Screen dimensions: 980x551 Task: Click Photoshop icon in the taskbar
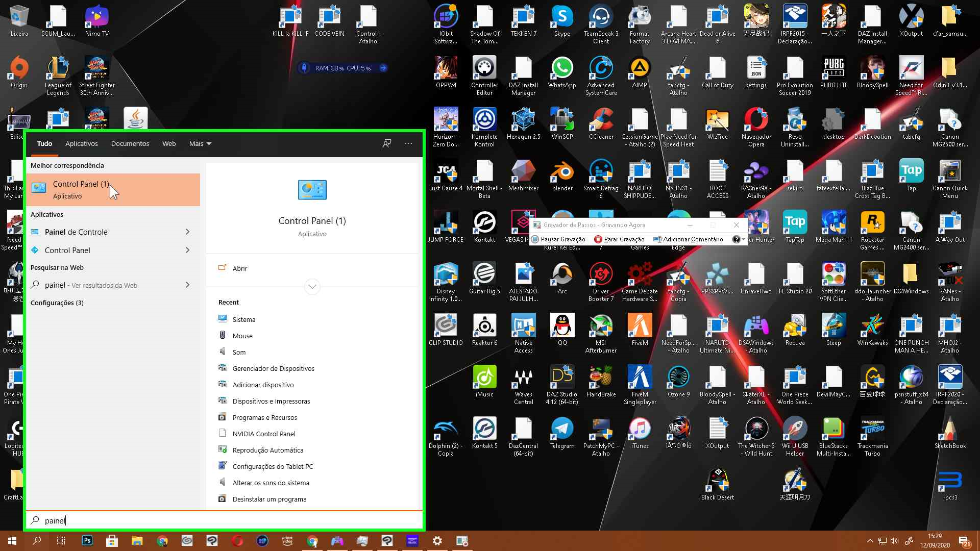tap(87, 541)
